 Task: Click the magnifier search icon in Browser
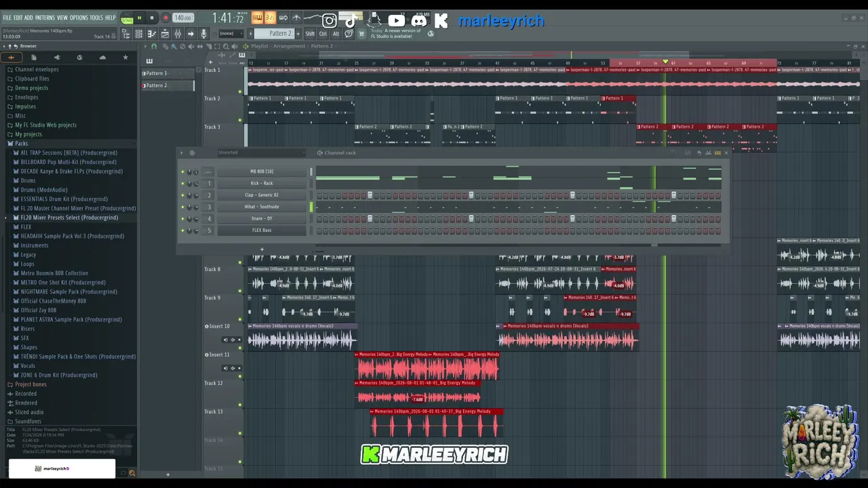(x=132, y=473)
